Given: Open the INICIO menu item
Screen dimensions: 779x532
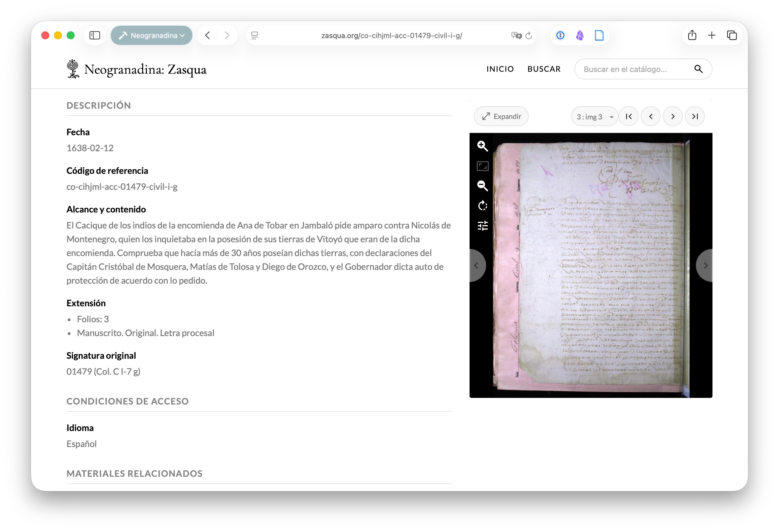Looking at the screenshot, I should pyautogui.click(x=500, y=69).
